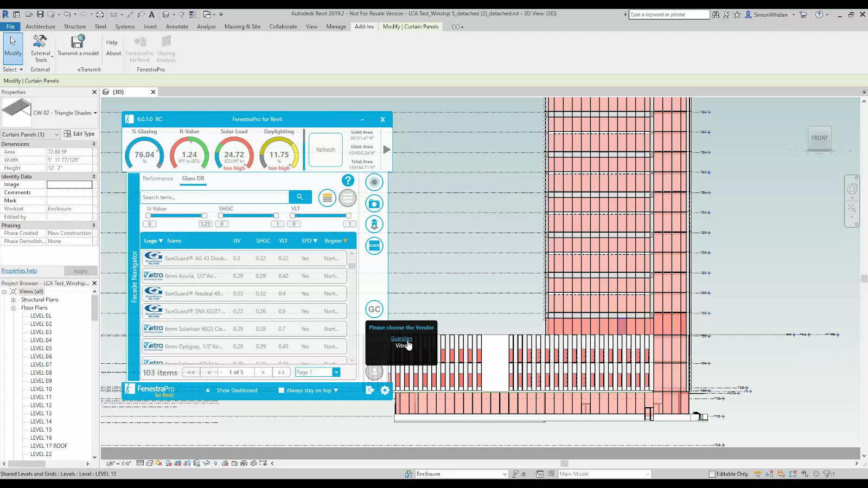Click the Worksets icon in status bar
Screen dimensions: 868x488
409,474
